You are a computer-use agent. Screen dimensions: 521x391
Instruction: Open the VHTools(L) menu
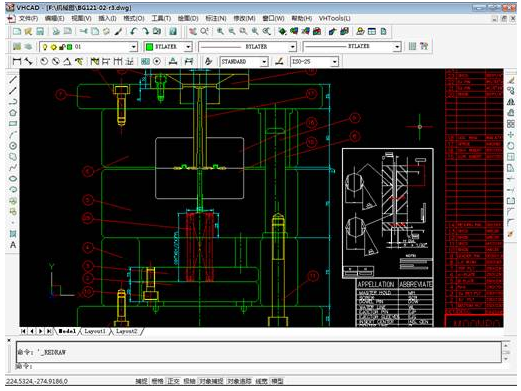coord(334,18)
